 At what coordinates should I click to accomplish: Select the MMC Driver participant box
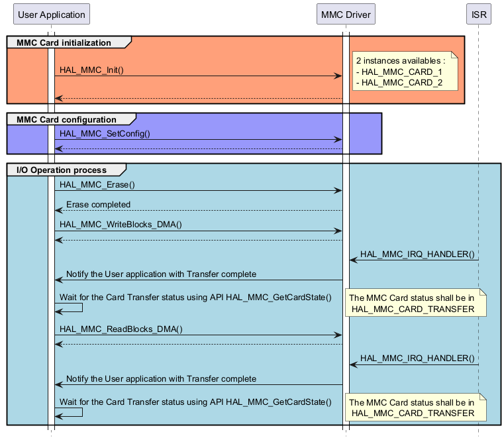[345, 15]
